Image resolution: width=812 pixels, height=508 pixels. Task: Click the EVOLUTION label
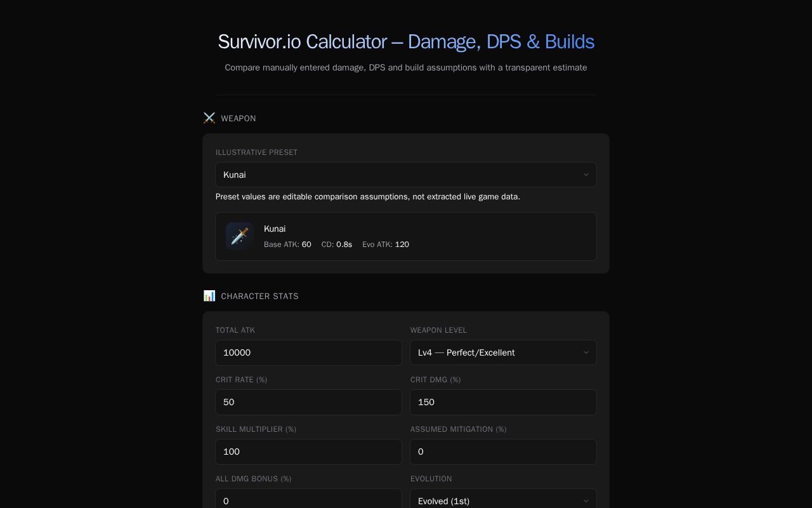[x=431, y=479]
